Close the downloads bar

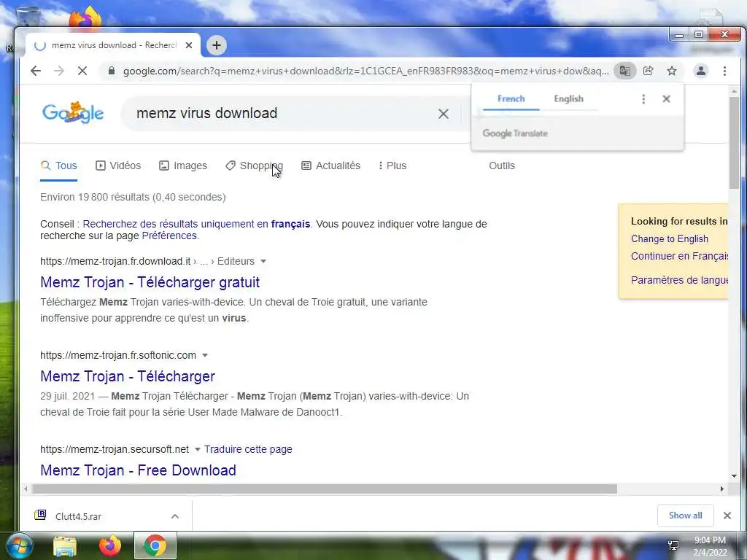tap(727, 516)
